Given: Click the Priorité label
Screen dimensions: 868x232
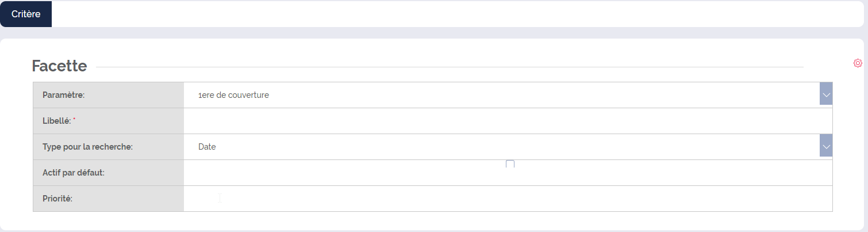Looking at the screenshot, I should point(57,199).
